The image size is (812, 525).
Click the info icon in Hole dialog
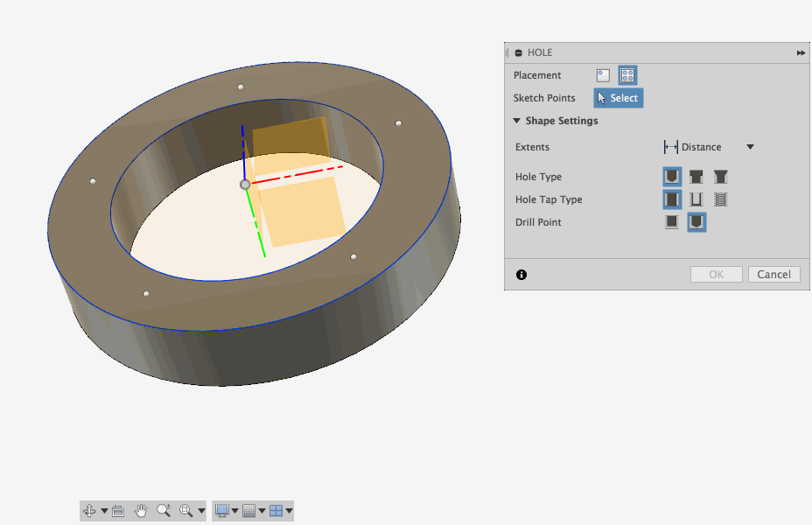pyautogui.click(x=521, y=275)
